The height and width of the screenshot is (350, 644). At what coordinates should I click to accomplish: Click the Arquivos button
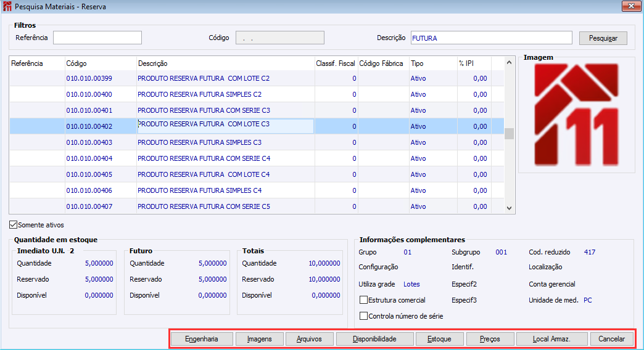click(x=309, y=339)
